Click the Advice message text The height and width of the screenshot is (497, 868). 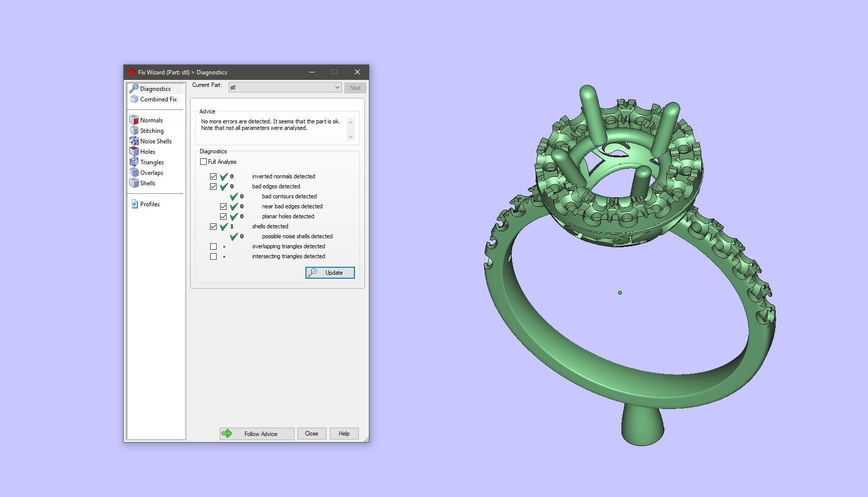271,125
